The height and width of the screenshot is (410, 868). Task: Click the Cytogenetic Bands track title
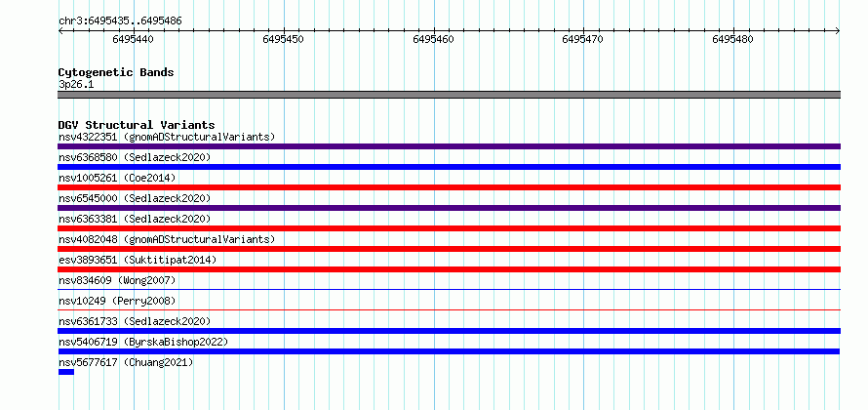click(x=116, y=72)
